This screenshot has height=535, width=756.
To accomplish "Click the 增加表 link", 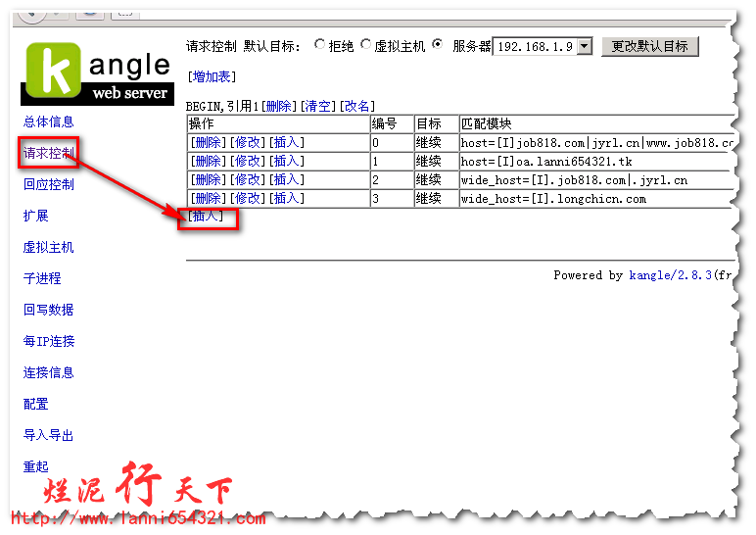I will point(212,76).
